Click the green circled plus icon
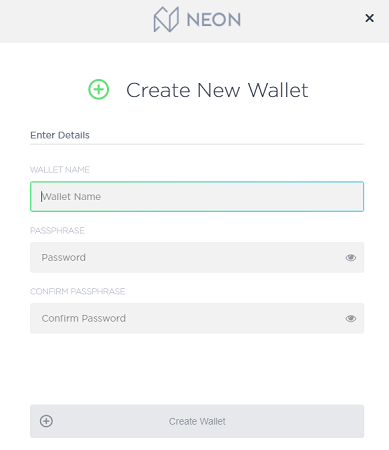389x450 pixels. pyautogui.click(x=98, y=89)
